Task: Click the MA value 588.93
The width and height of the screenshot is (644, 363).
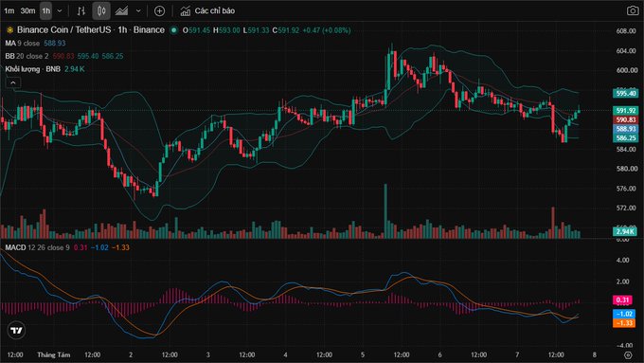Action: tap(55, 44)
